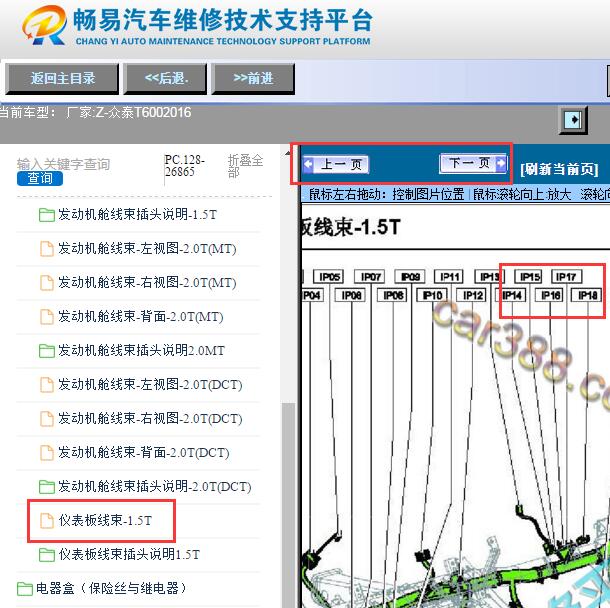
Task: Open 发动机舱线束-右视图-2.0T(MT) document
Action: coord(147,282)
